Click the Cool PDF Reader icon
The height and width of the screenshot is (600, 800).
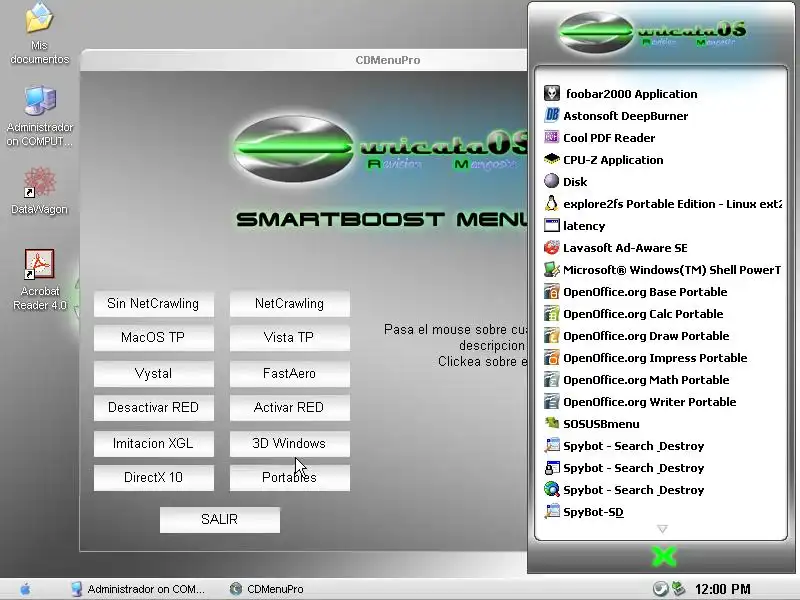[x=552, y=137]
